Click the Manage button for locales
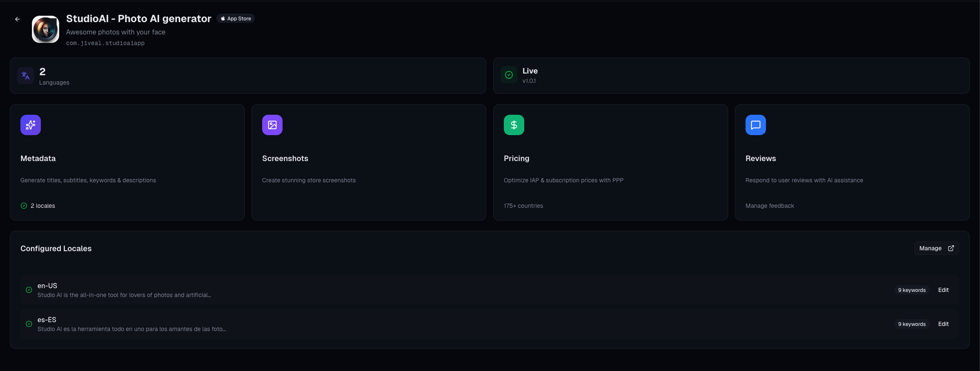The image size is (980, 371). point(936,248)
